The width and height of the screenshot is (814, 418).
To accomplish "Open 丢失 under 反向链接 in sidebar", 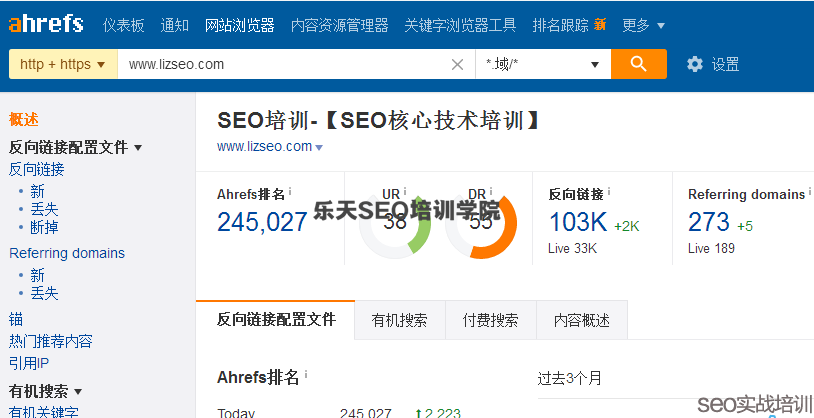I will click(44, 209).
